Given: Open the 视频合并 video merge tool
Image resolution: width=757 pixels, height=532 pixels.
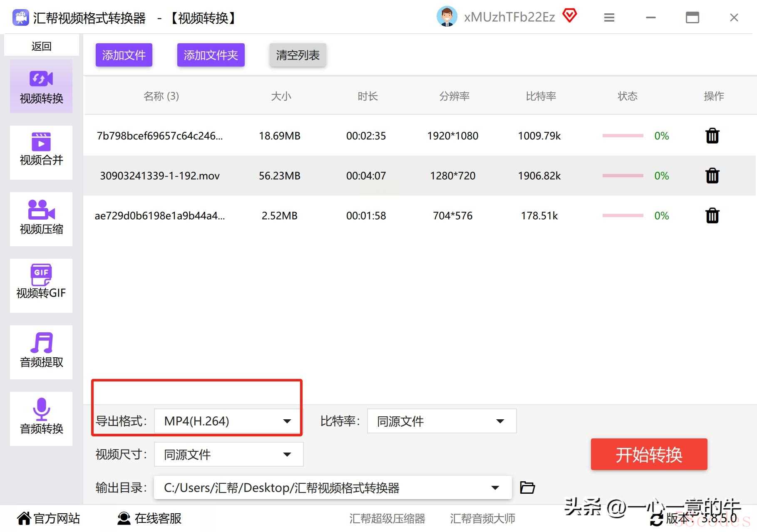Looking at the screenshot, I should [41, 153].
